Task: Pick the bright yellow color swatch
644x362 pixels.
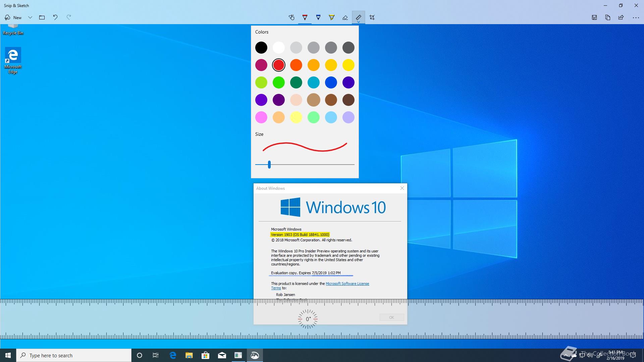Action: click(x=348, y=65)
